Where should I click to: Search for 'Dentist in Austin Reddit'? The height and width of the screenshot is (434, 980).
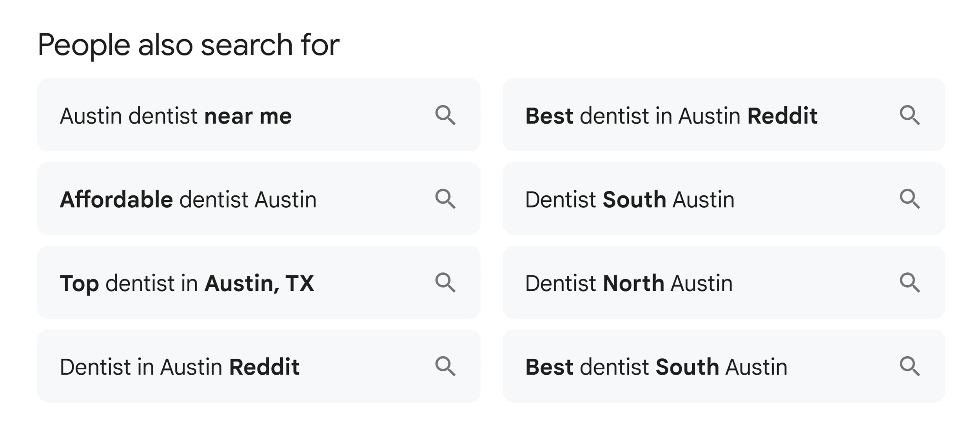[180, 367]
